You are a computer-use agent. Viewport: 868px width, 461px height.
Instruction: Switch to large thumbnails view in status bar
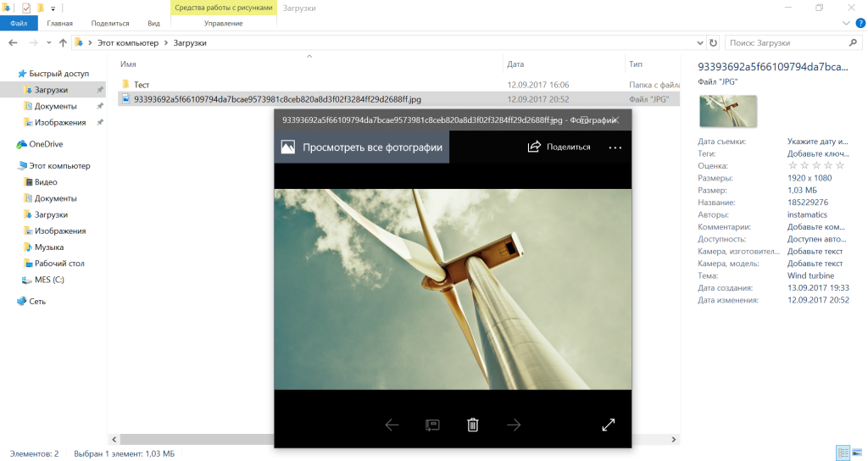pos(857,453)
